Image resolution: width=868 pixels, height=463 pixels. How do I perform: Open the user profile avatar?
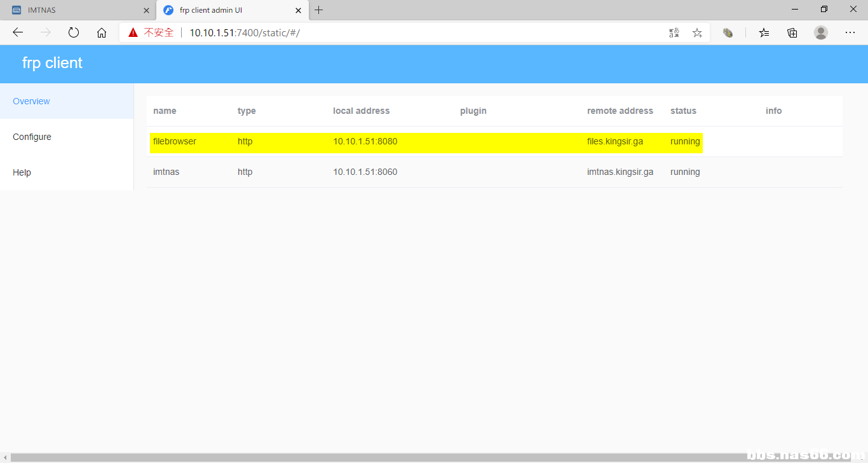click(821, 32)
